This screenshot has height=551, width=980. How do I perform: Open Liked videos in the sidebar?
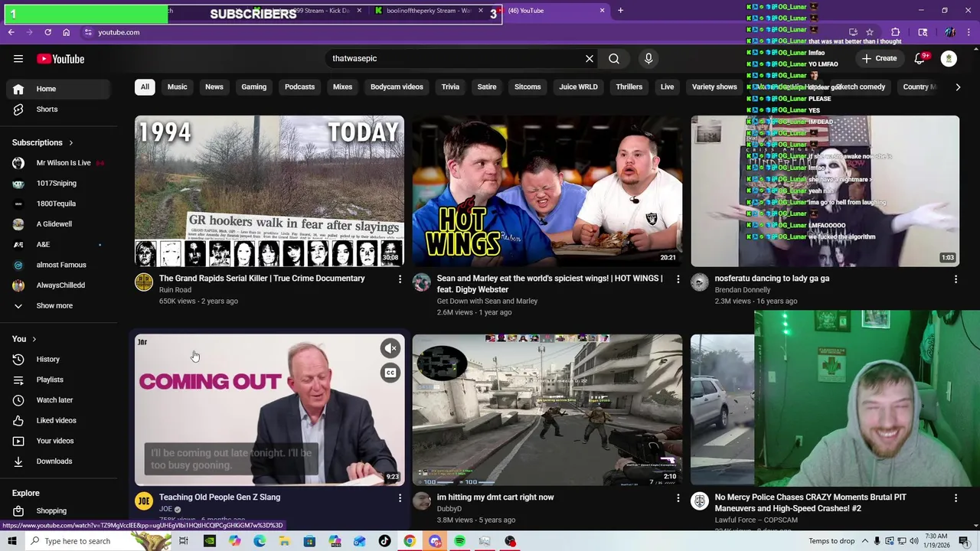tap(58, 420)
